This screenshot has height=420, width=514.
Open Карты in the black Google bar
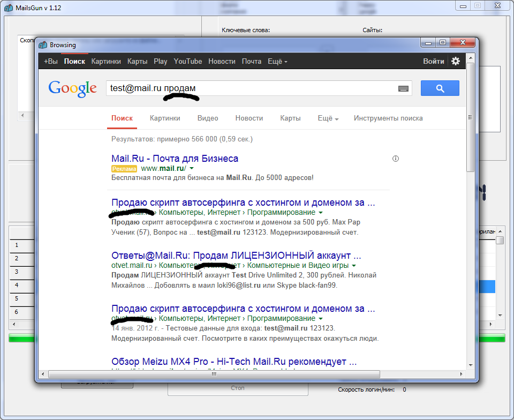(138, 61)
